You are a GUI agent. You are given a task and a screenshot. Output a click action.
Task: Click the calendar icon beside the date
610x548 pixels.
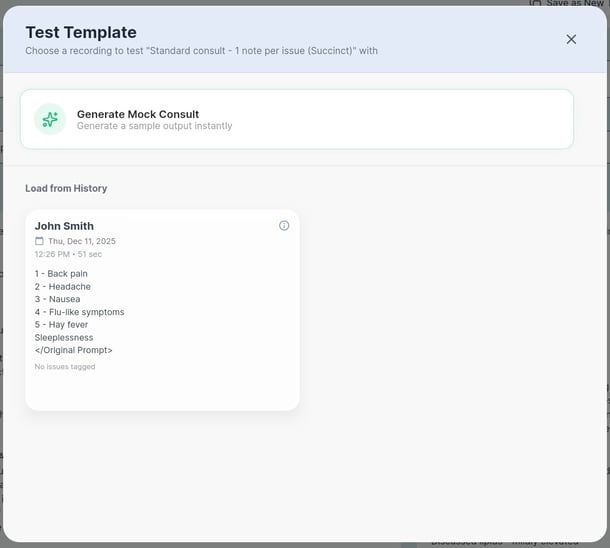point(40,241)
